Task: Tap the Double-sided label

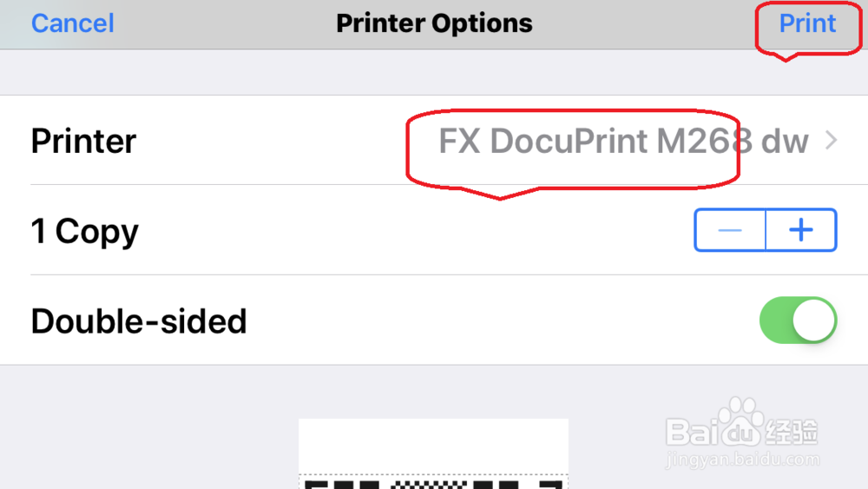Action: 139,321
